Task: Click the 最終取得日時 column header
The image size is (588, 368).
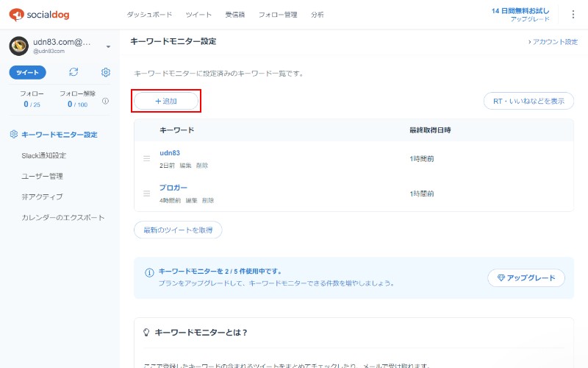Action: pos(430,130)
